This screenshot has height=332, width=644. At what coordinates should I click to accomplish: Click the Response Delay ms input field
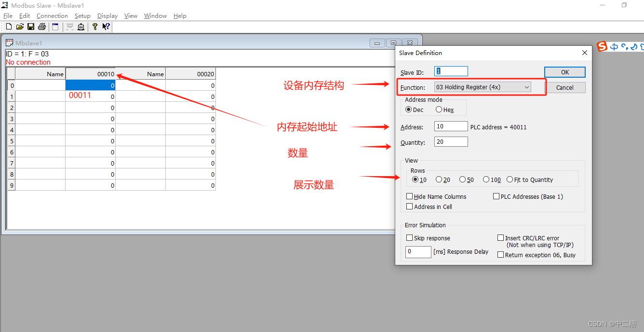pyautogui.click(x=418, y=251)
